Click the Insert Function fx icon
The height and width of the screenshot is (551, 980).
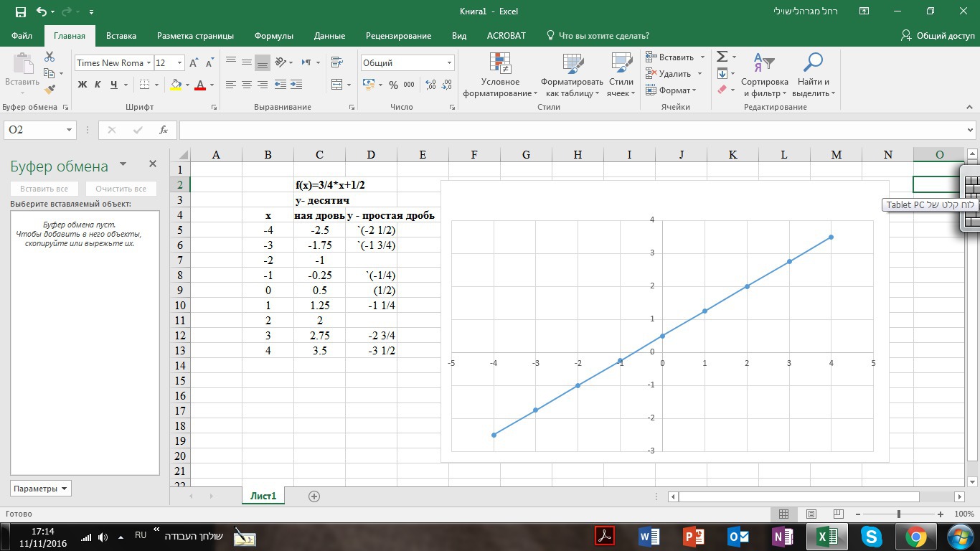click(164, 130)
